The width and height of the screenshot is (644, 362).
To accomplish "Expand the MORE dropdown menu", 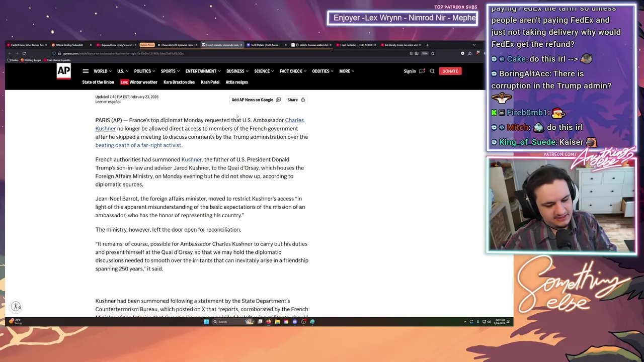I will (x=347, y=71).
